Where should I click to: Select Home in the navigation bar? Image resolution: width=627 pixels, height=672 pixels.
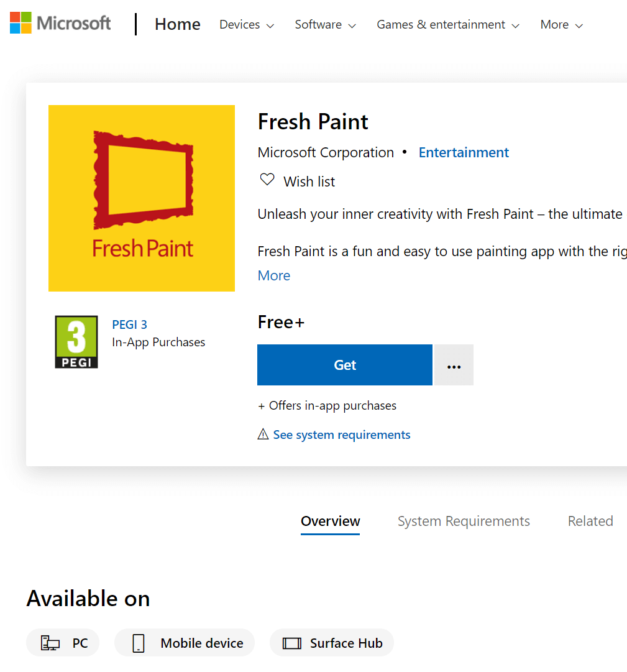point(177,24)
